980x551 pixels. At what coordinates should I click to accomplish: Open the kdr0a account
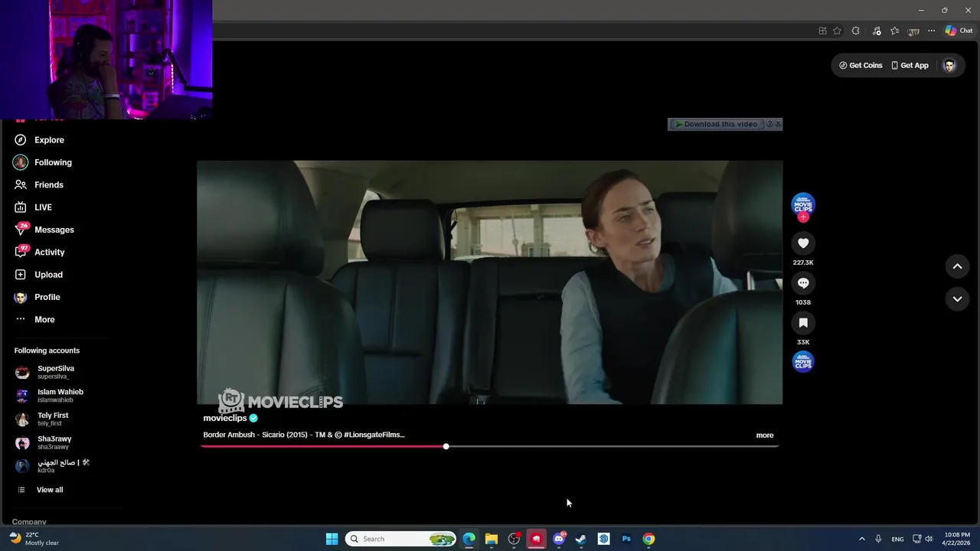pyautogui.click(x=53, y=466)
